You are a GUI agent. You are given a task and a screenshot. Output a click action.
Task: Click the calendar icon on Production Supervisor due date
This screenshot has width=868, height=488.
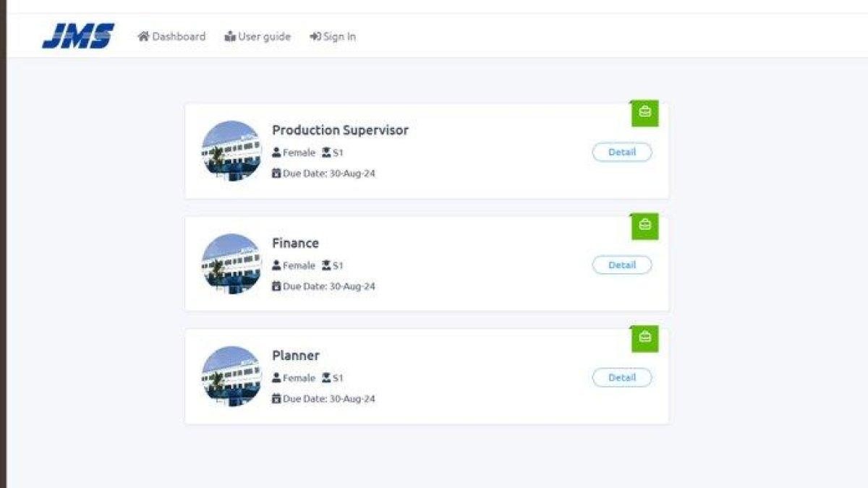point(276,174)
